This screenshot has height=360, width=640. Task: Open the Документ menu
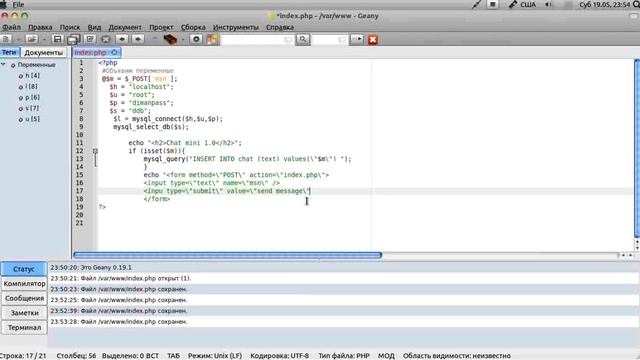click(x=125, y=27)
